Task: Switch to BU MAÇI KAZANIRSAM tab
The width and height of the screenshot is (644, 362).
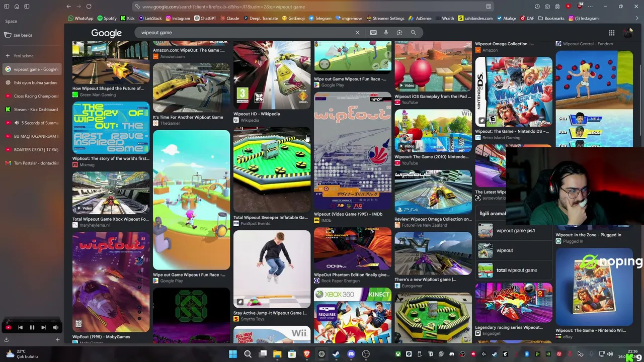Action: [31, 136]
